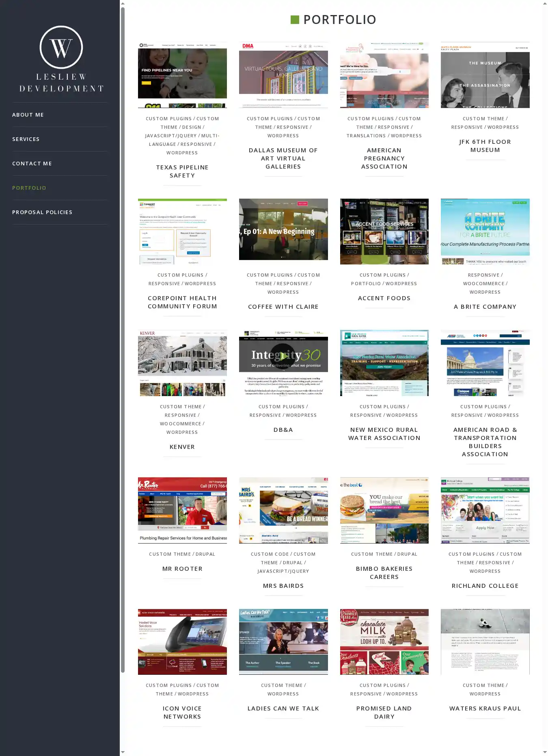
Task: Click the Richland College title link
Action: pyautogui.click(x=485, y=586)
